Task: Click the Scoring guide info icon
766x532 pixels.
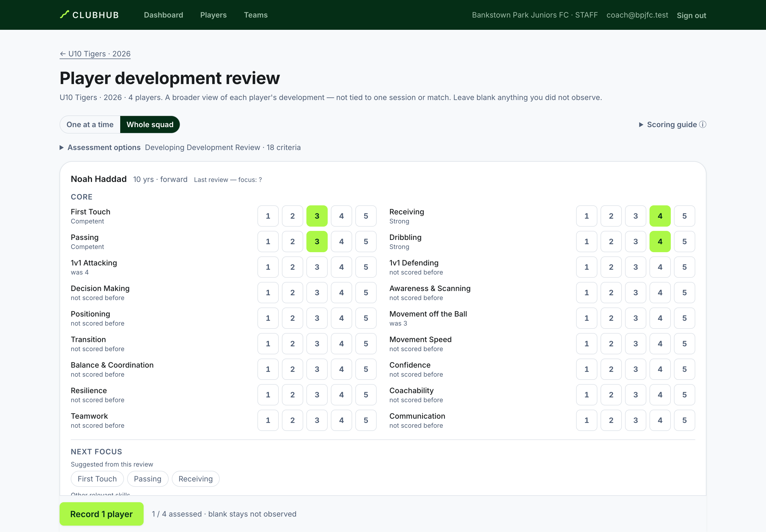Action: (x=703, y=124)
